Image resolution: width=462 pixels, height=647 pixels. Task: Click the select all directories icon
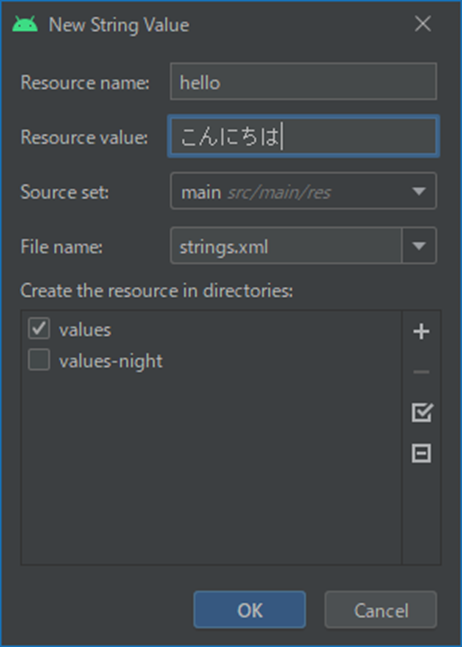[422, 412]
